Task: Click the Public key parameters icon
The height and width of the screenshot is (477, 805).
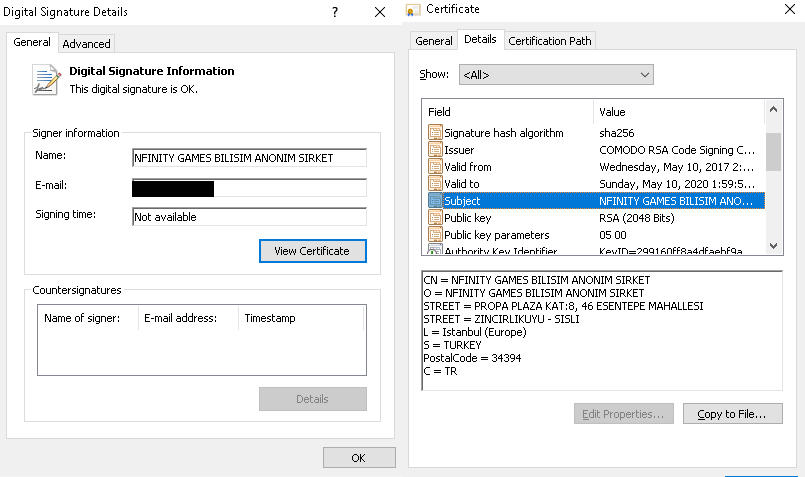Action: [x=435, y=235]
